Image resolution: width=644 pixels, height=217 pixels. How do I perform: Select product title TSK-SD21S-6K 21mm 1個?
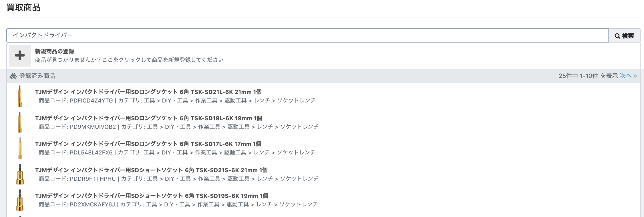[151, 170]
